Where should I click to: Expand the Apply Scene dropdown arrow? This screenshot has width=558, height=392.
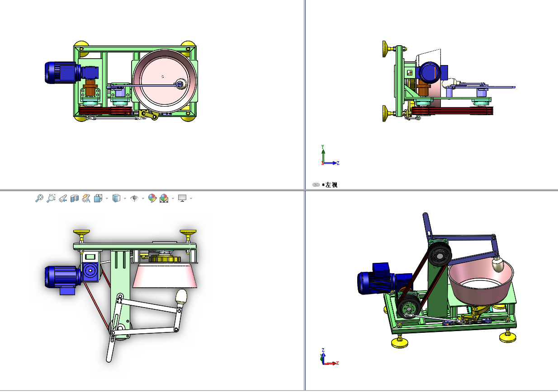click(x=173, y=198)
